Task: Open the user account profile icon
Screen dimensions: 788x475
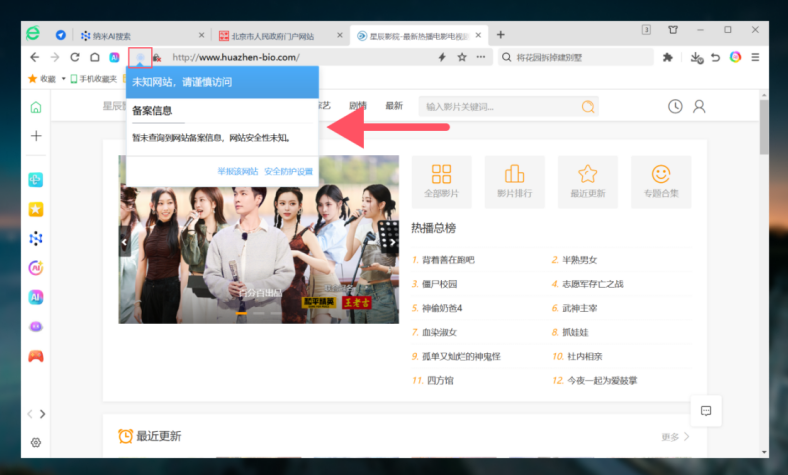Action: [x=699, y=106]
